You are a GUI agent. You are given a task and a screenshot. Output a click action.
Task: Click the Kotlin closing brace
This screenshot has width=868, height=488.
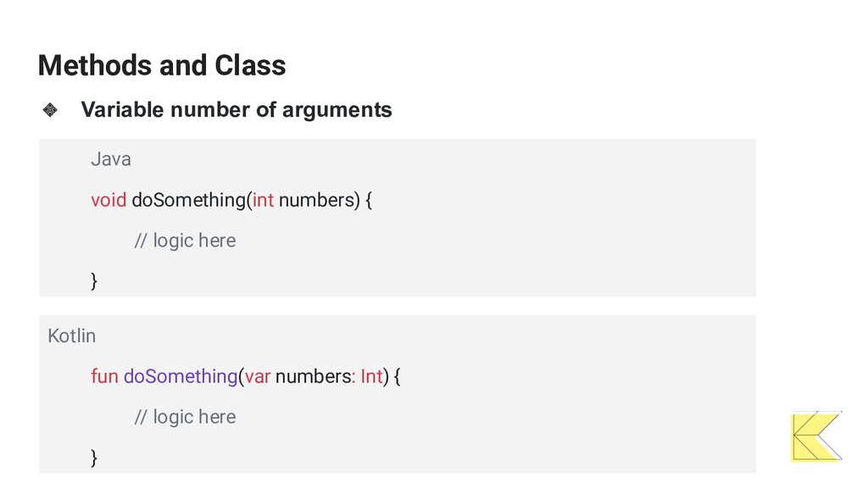(93, 457)
